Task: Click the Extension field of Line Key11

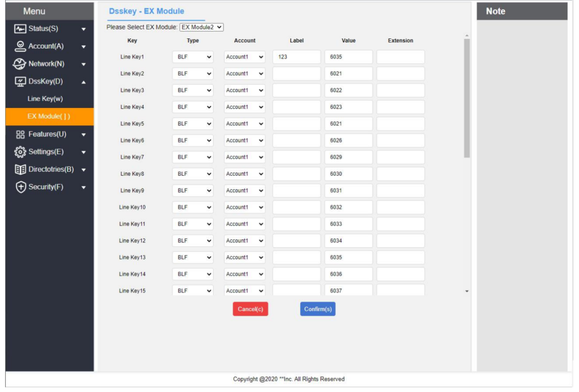Action: pos(401,224)
